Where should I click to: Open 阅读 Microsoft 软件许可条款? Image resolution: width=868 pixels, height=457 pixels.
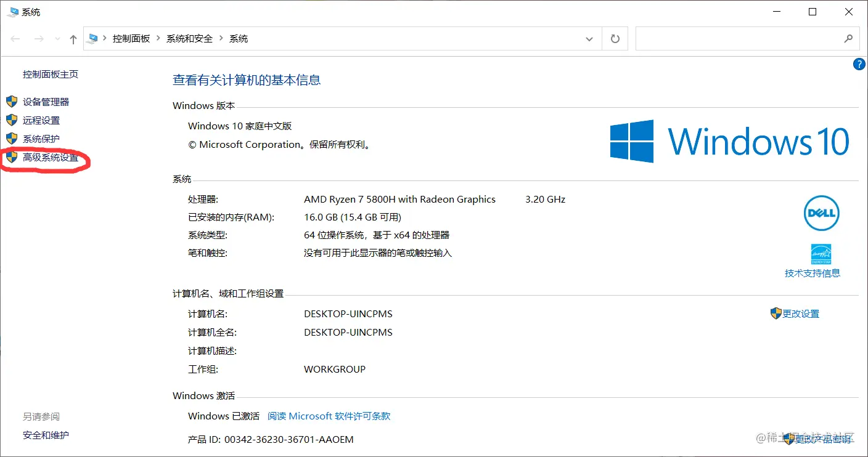(x=329, y=416)
